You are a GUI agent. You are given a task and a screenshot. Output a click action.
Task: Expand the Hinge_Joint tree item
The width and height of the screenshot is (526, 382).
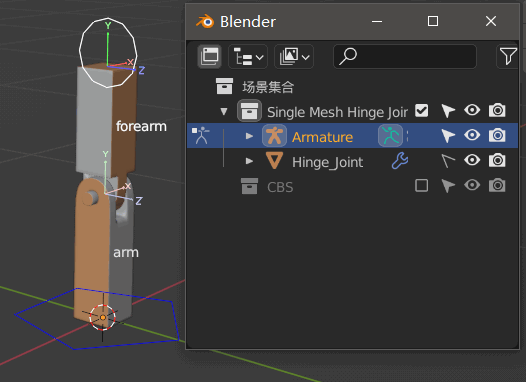click(x=249, y=161)
